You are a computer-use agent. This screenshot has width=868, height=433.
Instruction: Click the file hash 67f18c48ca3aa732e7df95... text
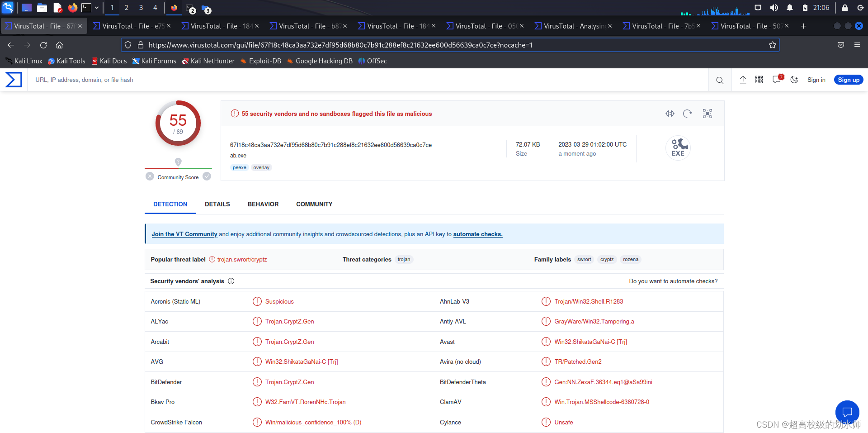coord(331,145)
